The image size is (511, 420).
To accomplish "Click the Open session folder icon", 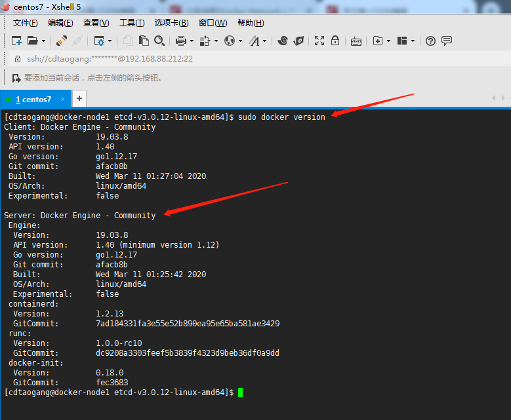I will 33,41.
